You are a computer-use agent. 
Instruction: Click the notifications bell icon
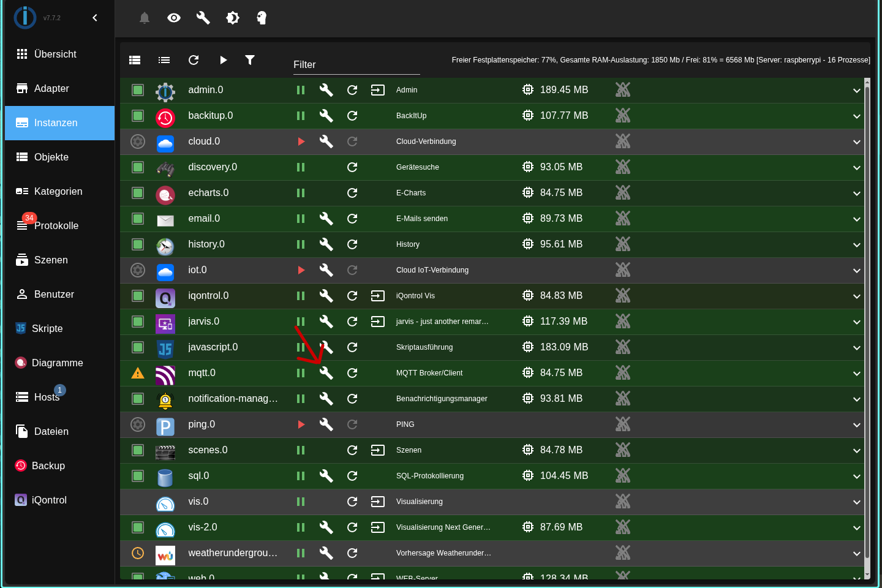145,18
